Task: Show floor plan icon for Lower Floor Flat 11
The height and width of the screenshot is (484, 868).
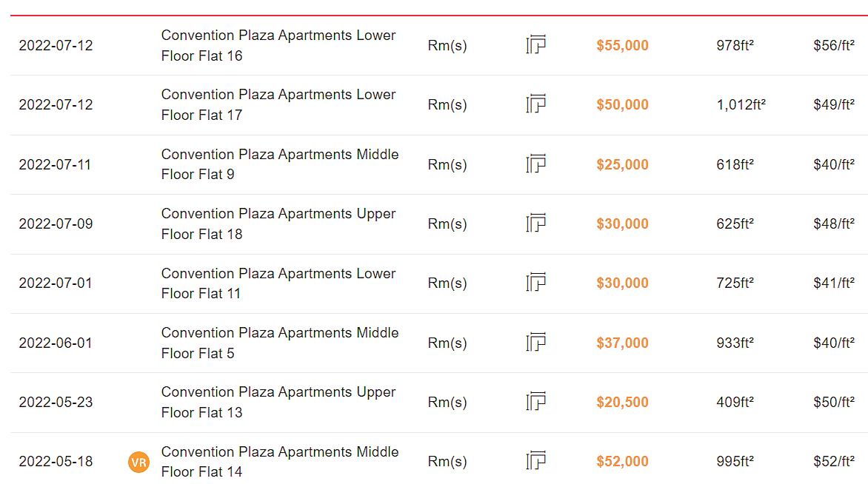Action: point(536,283)
